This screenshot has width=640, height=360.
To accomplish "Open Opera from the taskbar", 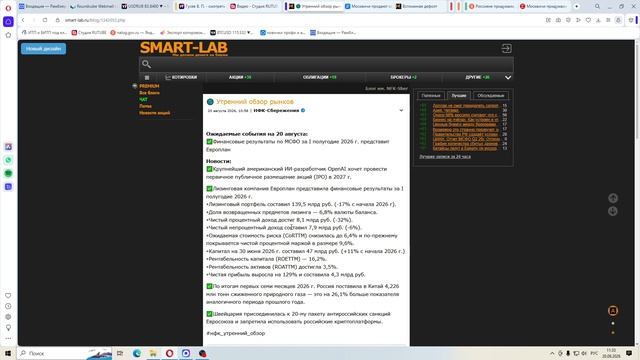I will pyautogui.click(x=169, y=353).
